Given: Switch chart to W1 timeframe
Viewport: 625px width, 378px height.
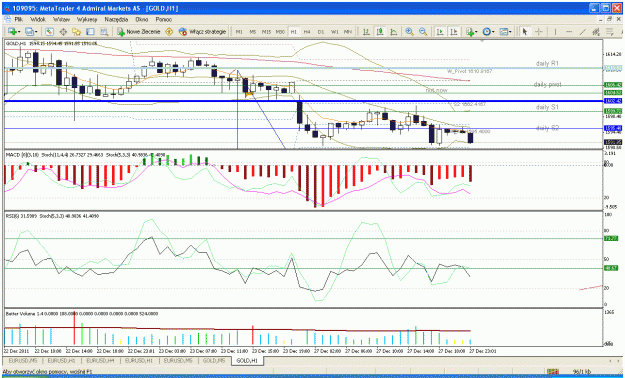Looking at the screenshot, I should tap(335, 32).
